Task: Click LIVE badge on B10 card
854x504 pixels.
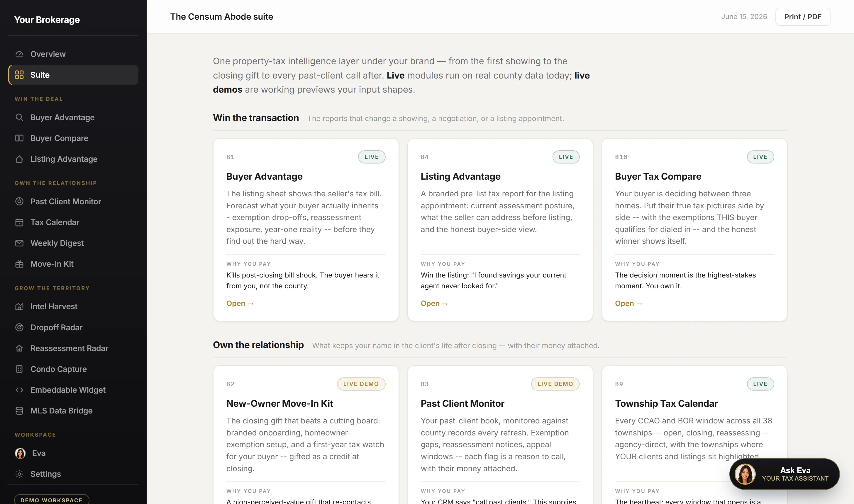Action: pos(760,157)
